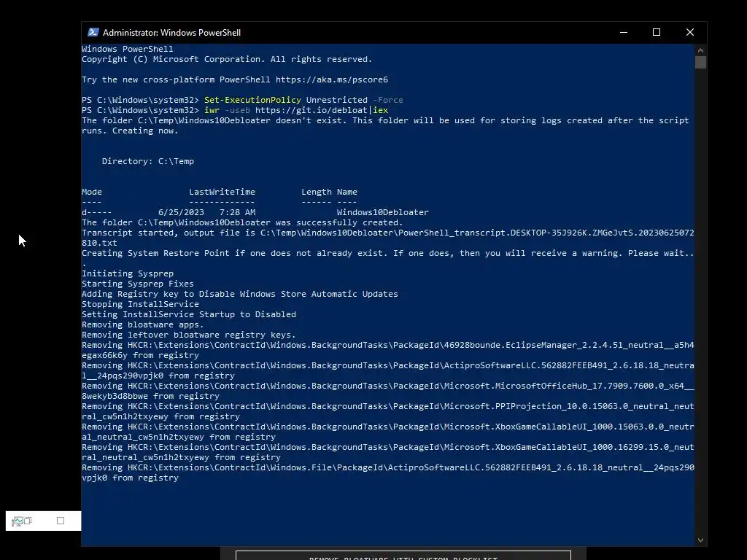Image resolution: width=747 pixels, height=560 pixels.
Task: Click the EclipseManager registry removal line
Action: click(388, 350)
